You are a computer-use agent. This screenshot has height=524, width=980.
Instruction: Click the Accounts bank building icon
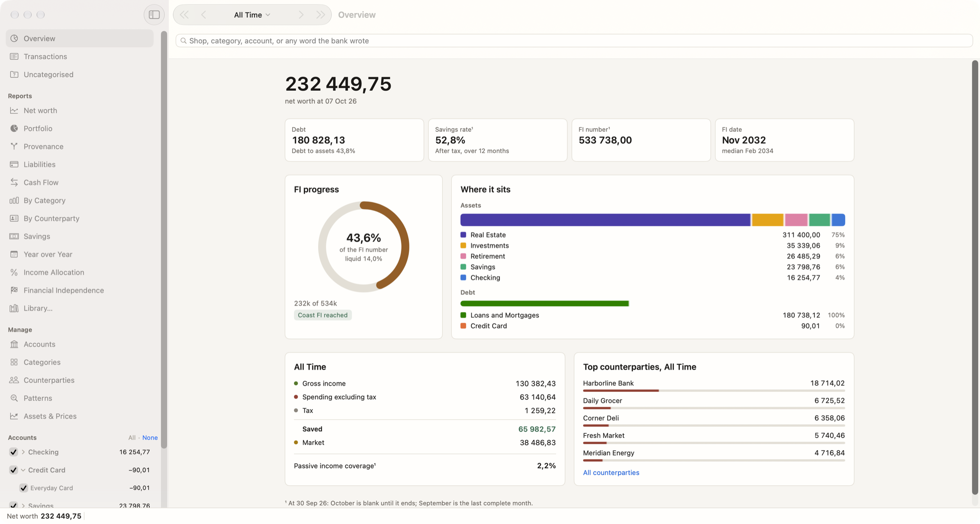pos(14,344)
